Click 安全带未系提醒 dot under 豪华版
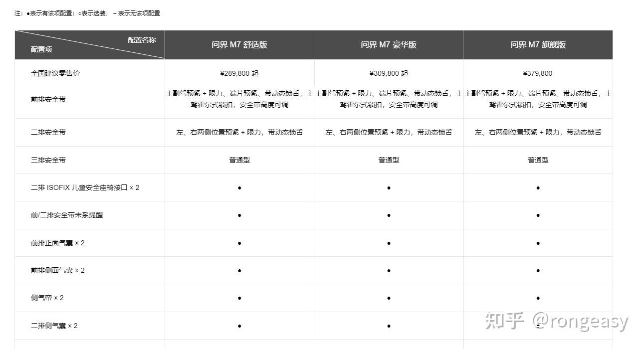This screenshot has height=349, width=644. 389,215
